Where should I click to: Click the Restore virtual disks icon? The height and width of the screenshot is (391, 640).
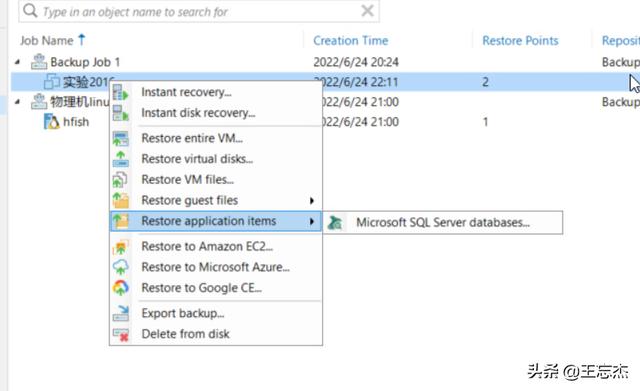tap(120, 159)
